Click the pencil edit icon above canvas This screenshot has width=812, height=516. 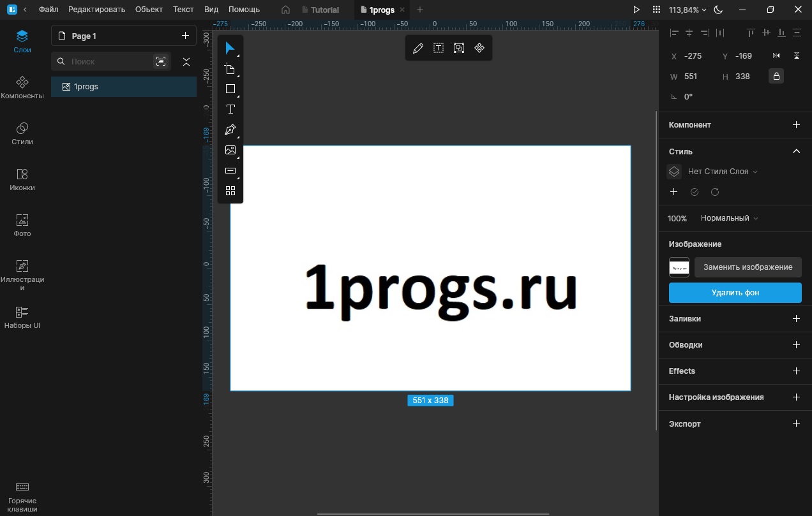(418, 48)
